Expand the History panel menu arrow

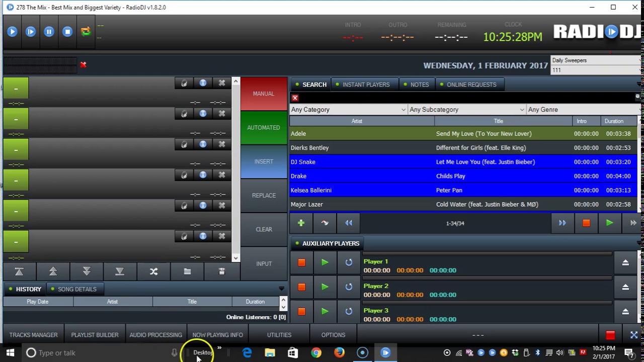[281, 289]
